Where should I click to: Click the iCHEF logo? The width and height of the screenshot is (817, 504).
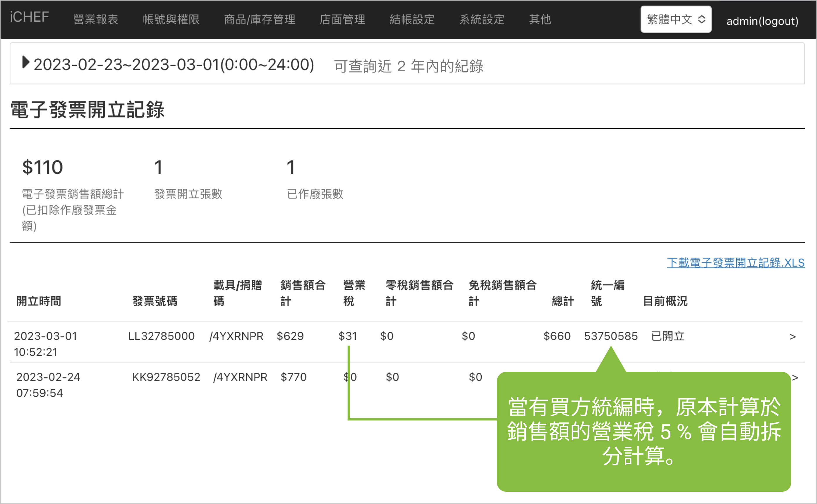(29, 17)
